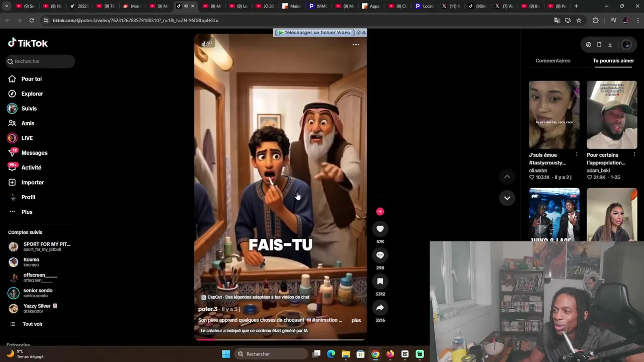The image size is (644, 362).
Task: Click the download desktop app icon
Action: (610, 45)
